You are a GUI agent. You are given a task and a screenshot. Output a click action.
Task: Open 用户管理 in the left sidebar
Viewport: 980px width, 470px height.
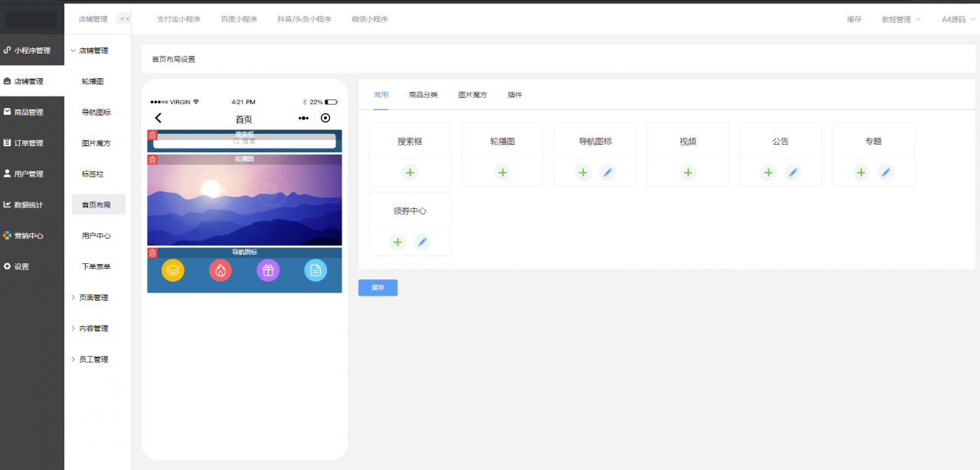(x=32, y=174)
